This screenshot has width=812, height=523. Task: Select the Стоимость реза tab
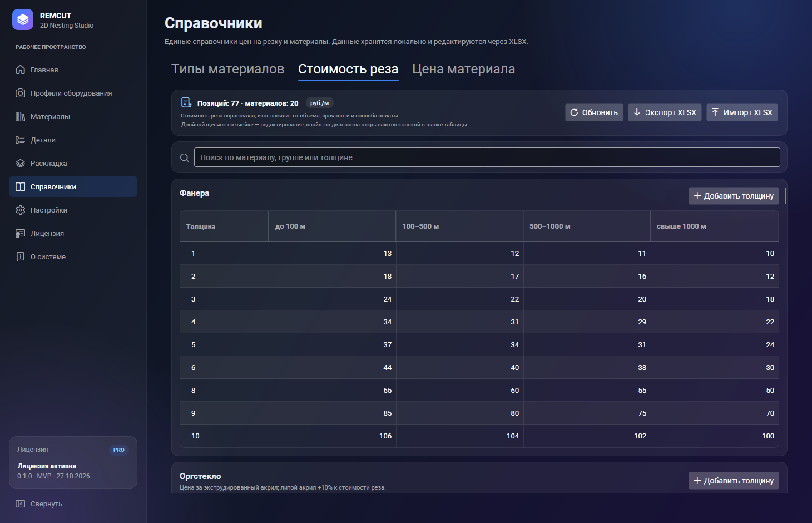coord(348,69)
